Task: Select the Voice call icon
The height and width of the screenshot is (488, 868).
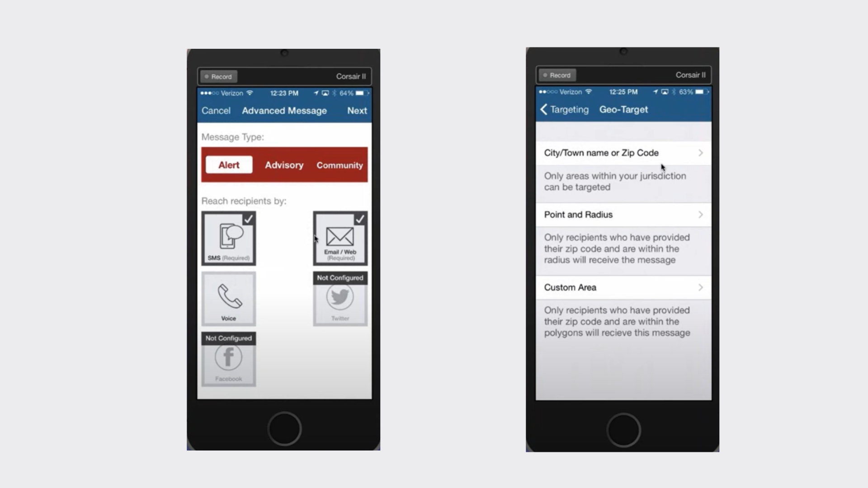Action: point(228,297)
